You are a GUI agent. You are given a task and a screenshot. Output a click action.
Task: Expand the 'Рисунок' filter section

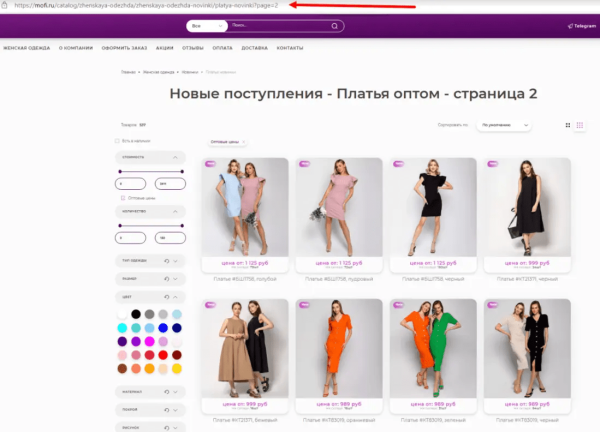click(x=175, y=428)
